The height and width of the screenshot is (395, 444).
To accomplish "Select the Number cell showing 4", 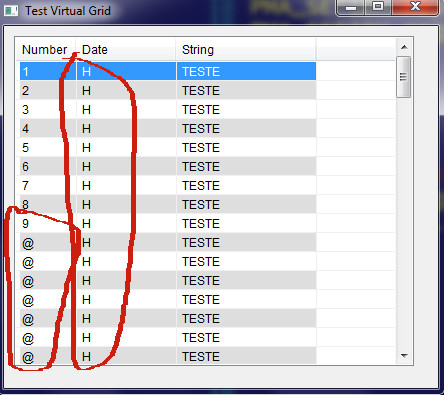I will click(x=48, y=128).
